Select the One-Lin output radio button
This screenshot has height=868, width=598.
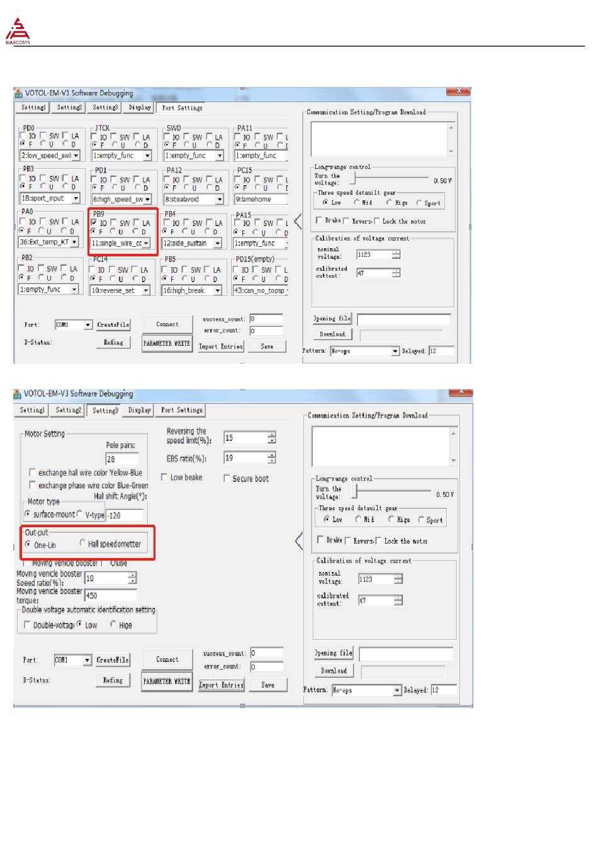click(x=28, y=544)
